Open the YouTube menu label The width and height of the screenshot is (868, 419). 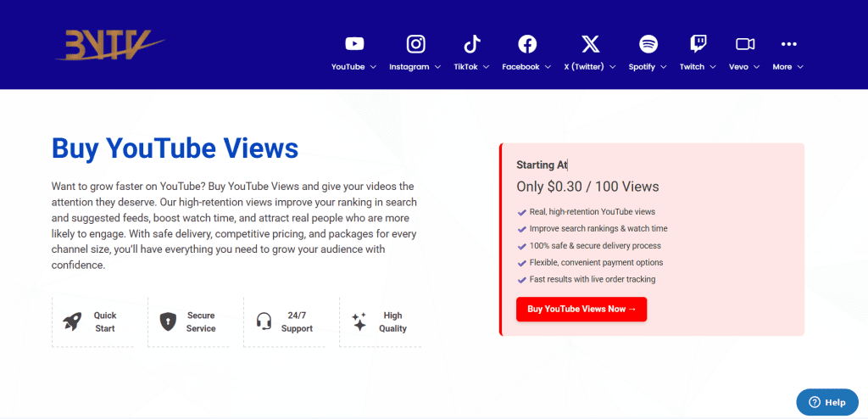click(x=348, y=67)
